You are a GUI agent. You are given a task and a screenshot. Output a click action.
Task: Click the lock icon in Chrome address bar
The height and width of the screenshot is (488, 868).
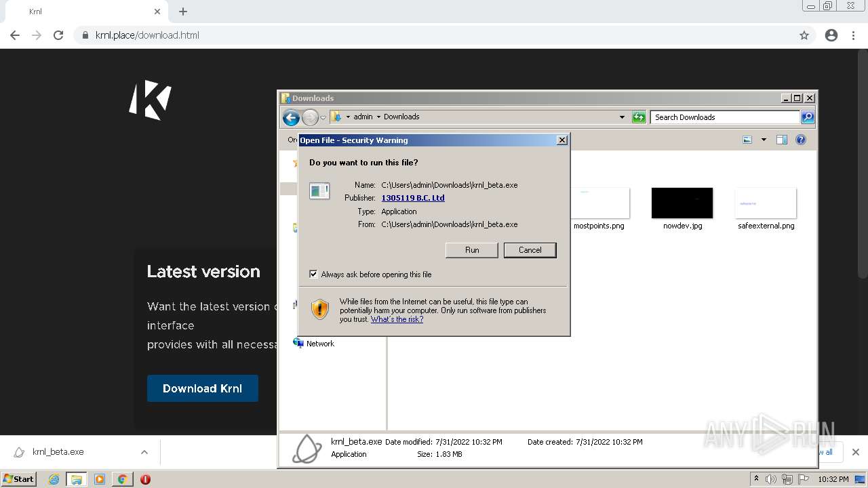tap(85, 35)
